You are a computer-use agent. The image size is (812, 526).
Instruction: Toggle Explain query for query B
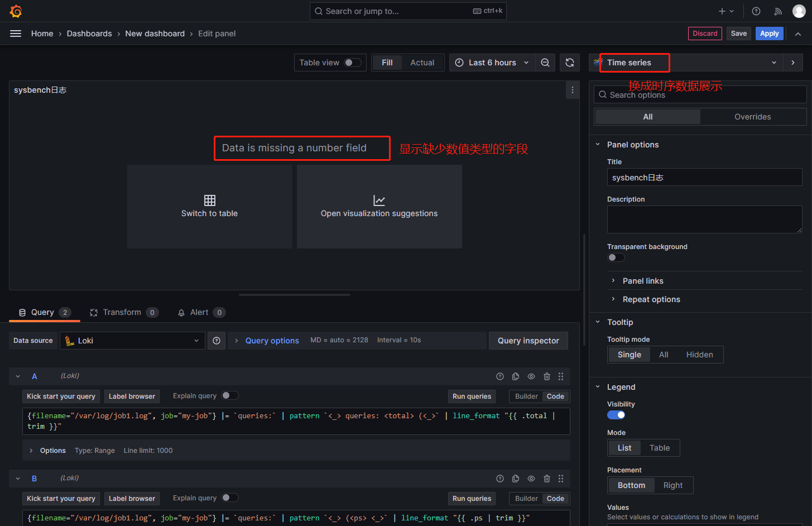point(230,498)
